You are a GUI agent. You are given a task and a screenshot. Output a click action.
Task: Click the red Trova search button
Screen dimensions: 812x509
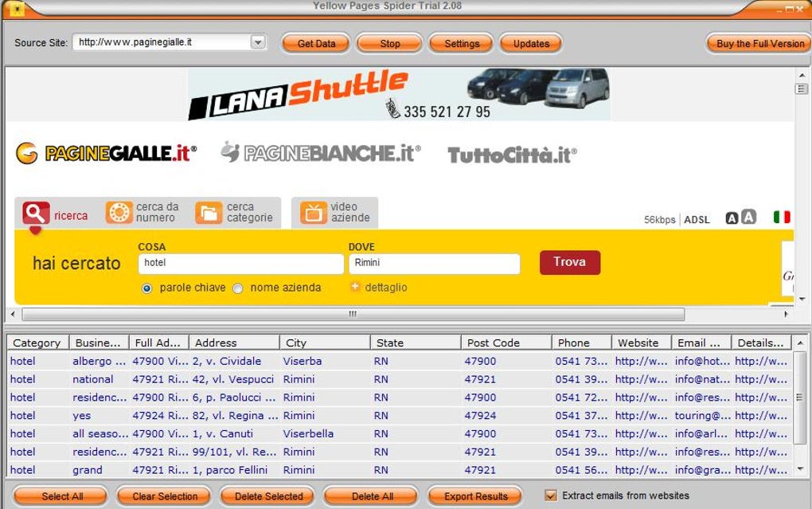570,262
